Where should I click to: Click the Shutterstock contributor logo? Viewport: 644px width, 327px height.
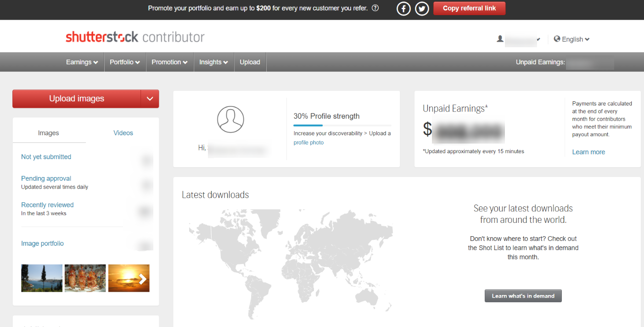(x=135, y=37)
